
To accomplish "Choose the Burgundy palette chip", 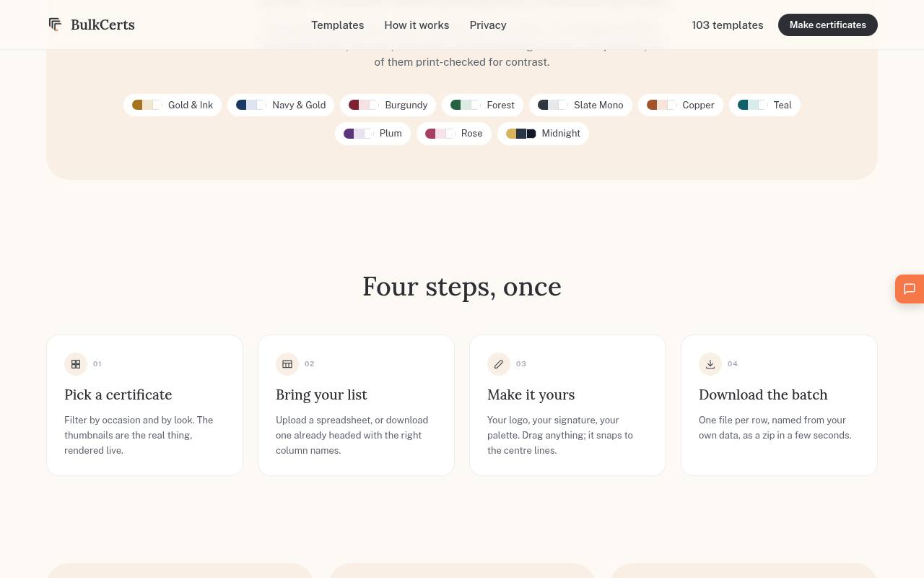I will [x=388, y=105].
